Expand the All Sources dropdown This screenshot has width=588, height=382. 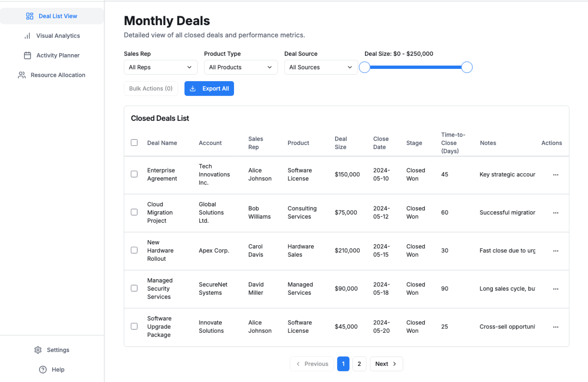321,67
